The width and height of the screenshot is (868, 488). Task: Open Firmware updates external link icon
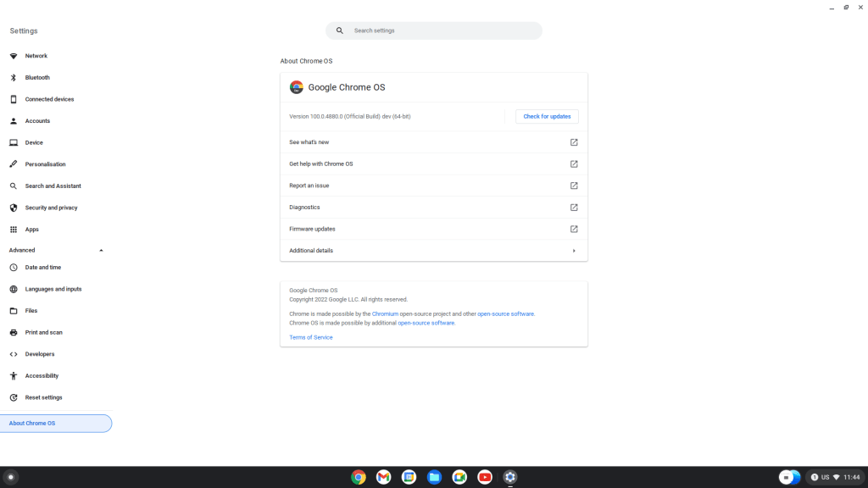coord(574,229)
